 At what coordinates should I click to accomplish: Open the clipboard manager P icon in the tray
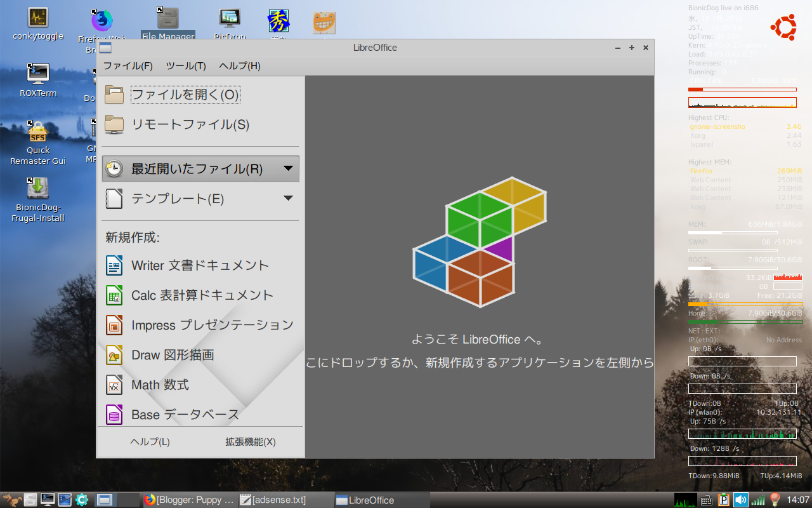pyautogui.click(x=724, y=500)
